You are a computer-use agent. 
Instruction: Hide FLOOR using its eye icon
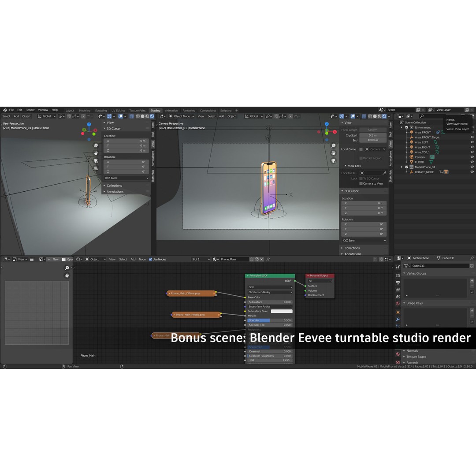(472, 162)
